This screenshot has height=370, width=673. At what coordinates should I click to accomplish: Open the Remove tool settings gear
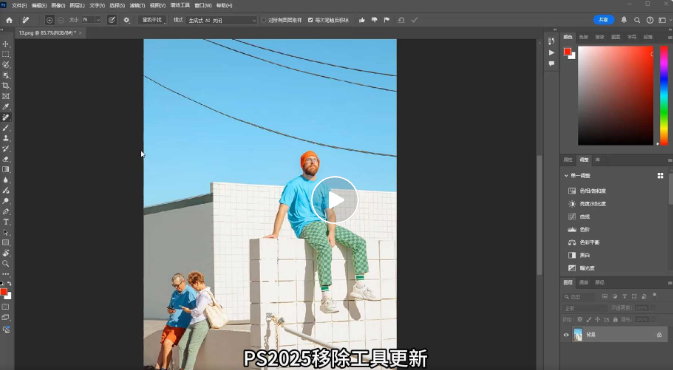[x=126, y=20]
